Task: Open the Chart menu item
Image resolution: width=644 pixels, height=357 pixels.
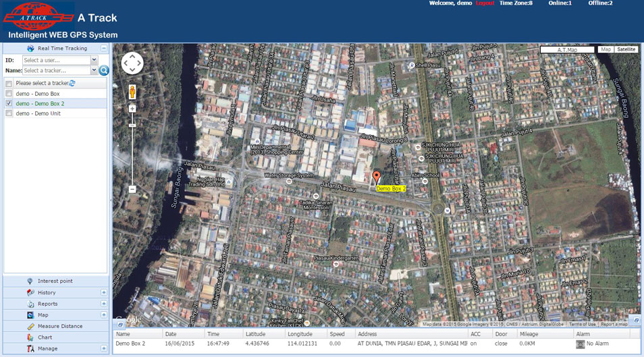Action: coord(45,337)
